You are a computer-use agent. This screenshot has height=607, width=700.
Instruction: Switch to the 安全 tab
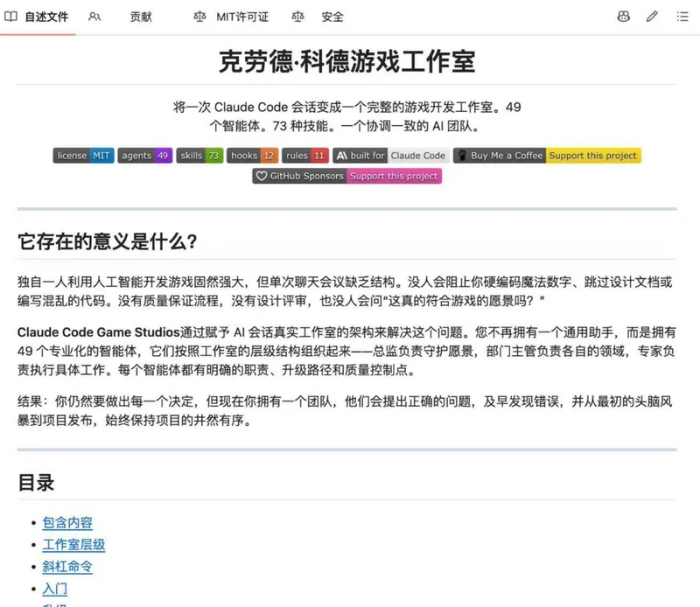332,17
